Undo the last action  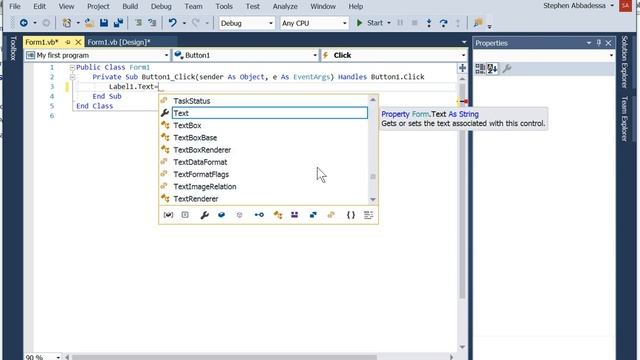(x=173, y=23)
